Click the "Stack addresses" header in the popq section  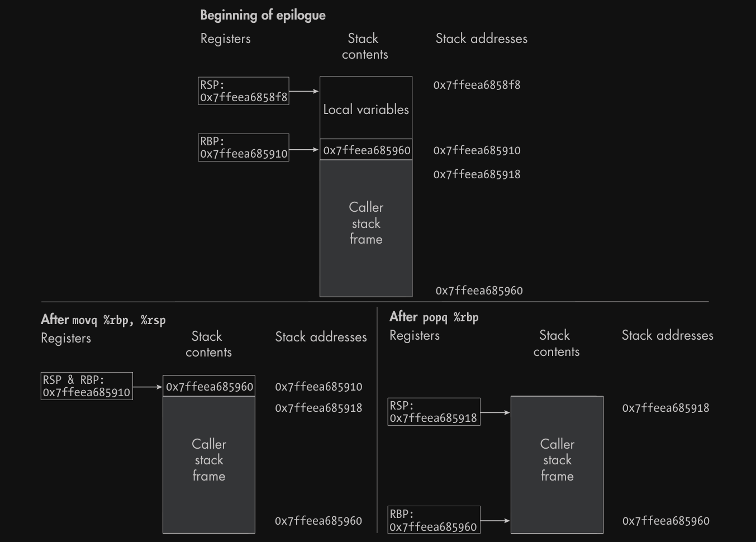point(667,335)
